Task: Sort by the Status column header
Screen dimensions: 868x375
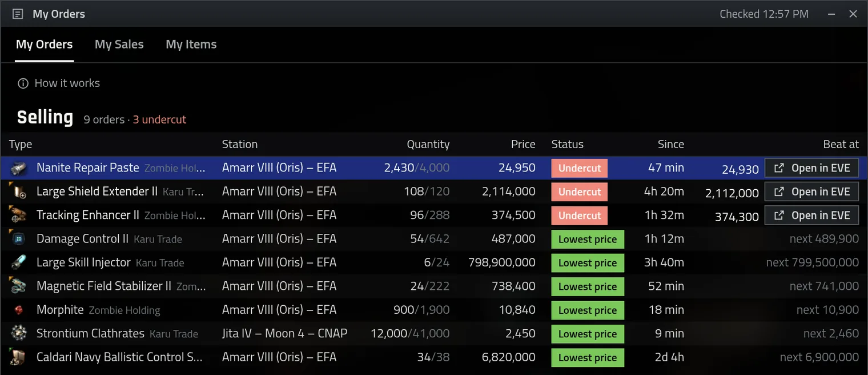Action: coord(568,145)
